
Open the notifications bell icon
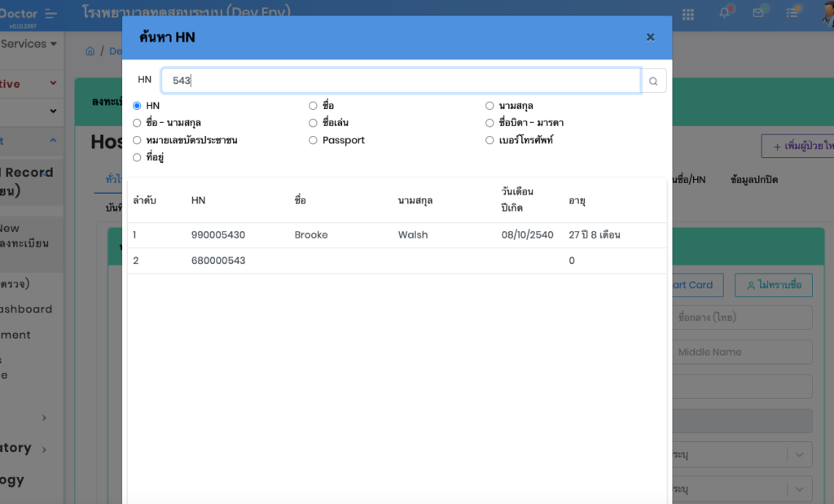(724, 13)
